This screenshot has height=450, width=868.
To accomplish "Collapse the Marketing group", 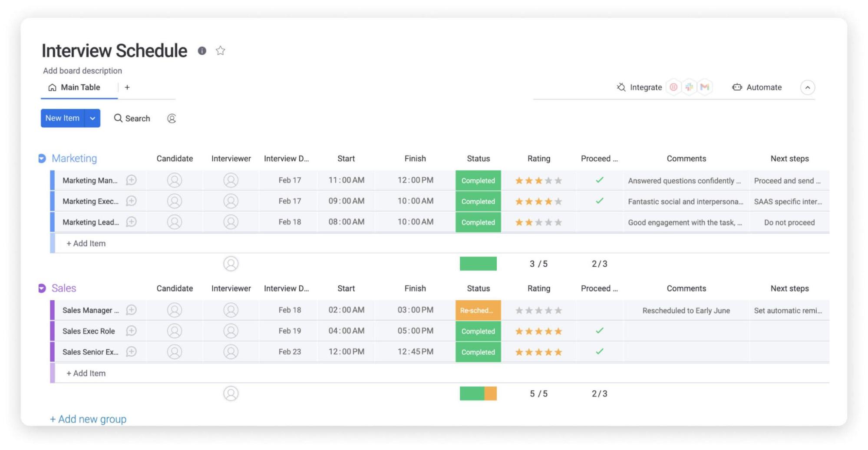I will (x=42, y=159).
